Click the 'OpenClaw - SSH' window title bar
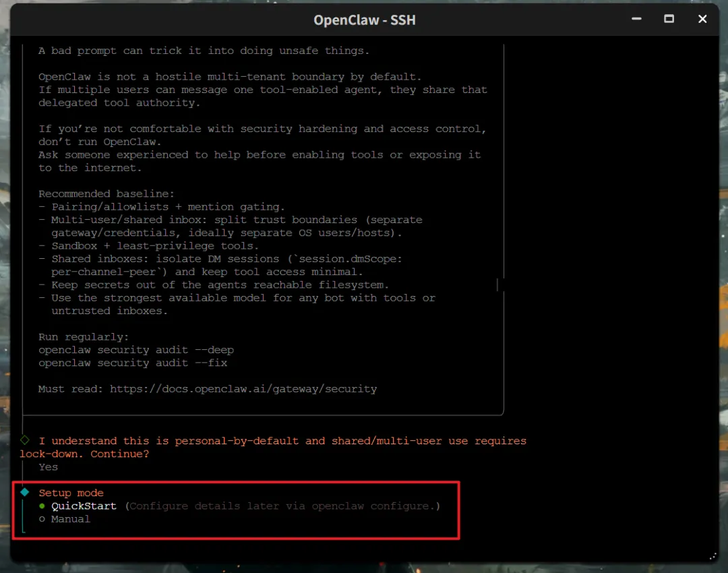728x573 pixels. [365, 20]
